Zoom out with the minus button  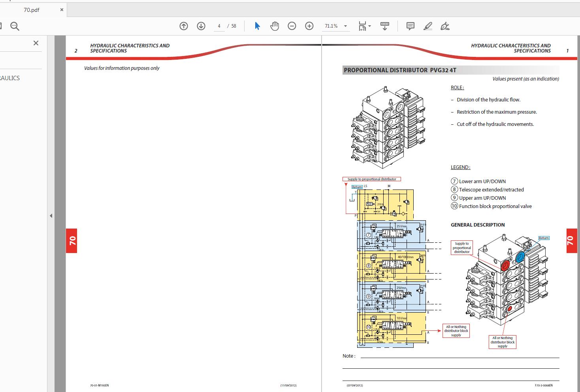point(292,26)
